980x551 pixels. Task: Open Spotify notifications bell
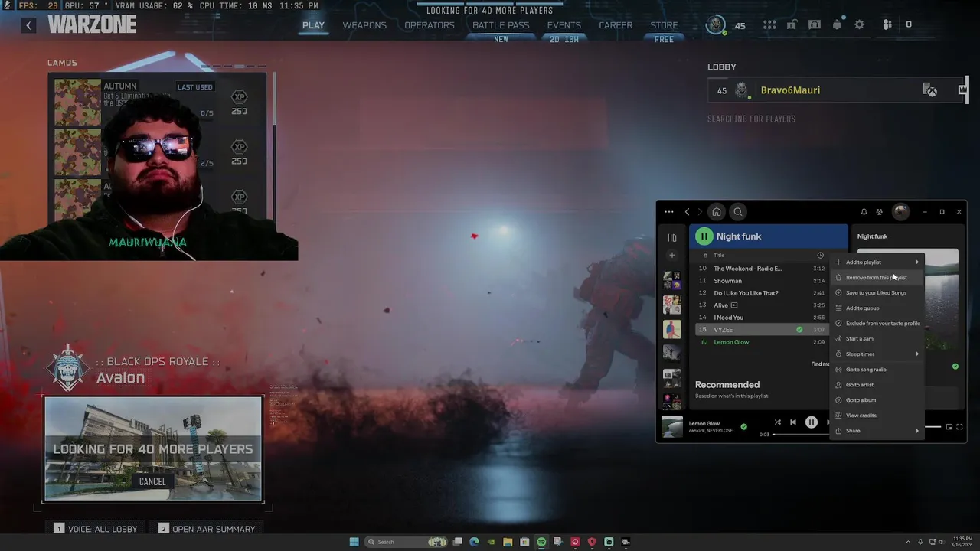tap(864, 212)
